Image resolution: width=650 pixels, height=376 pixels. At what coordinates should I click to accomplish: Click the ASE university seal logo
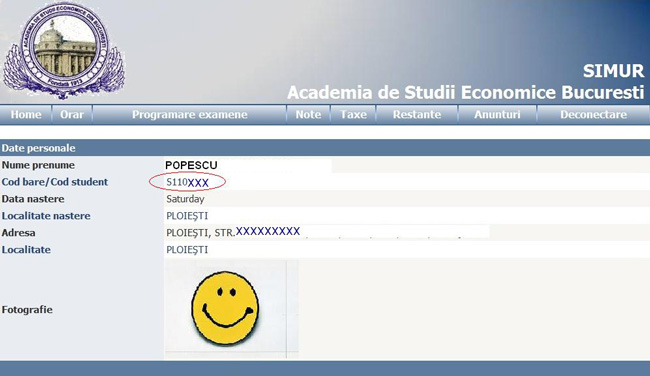pyautogui.click(x=64, y=51)
